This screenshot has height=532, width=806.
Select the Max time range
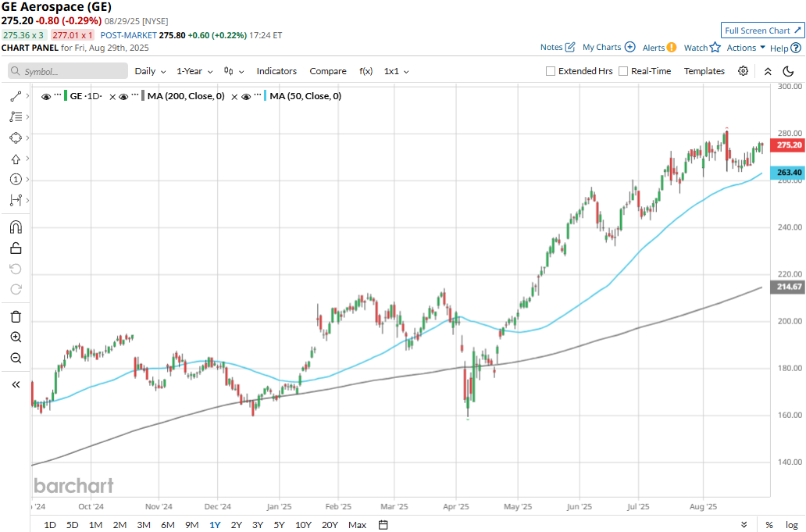357,525
